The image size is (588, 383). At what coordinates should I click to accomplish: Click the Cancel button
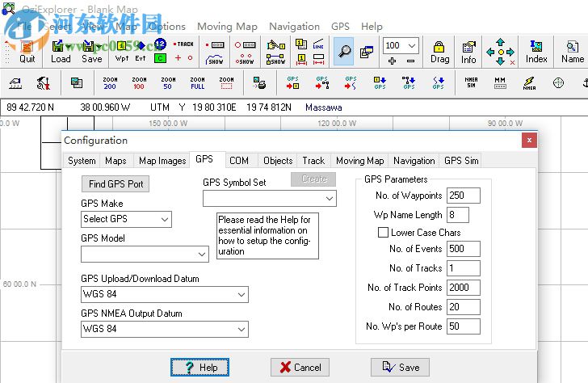300,368
